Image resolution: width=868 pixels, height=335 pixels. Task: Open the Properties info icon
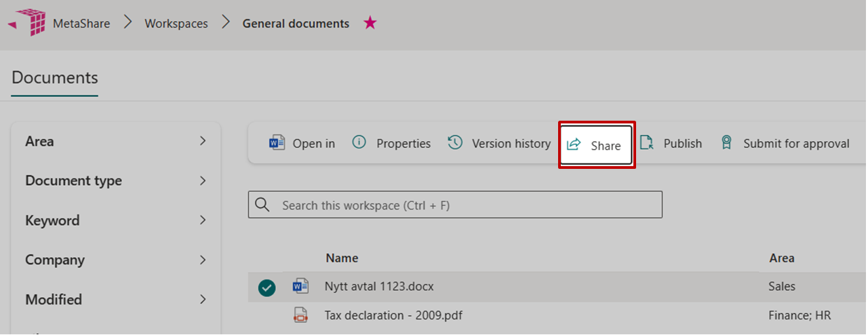pyautogui.click(x=359, y=142)
